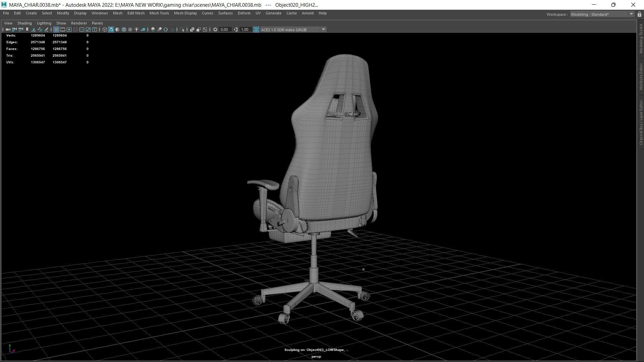Select the Grease Pencil icon
Screen dimensions: 644x362
point(46,29)
